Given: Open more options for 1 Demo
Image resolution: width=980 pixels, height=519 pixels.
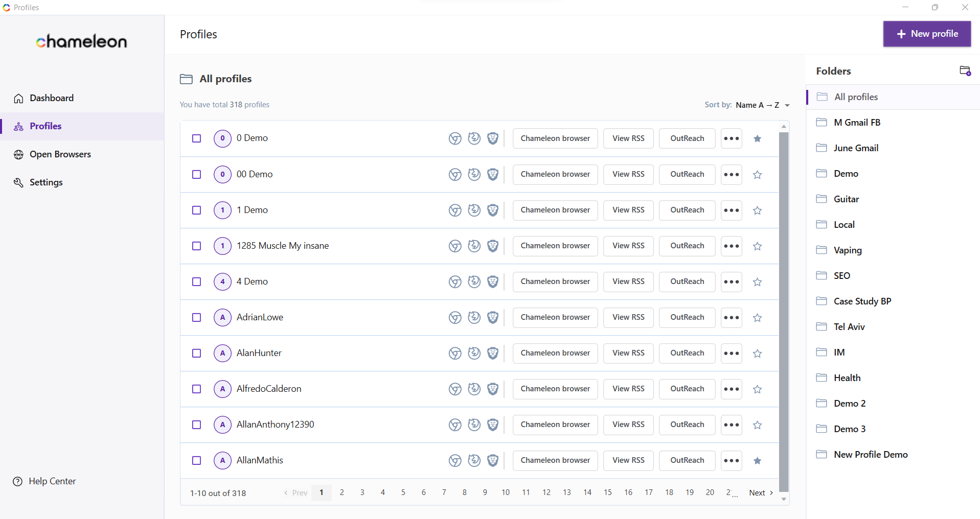Looking at the screenshot, I should point(732,210).
